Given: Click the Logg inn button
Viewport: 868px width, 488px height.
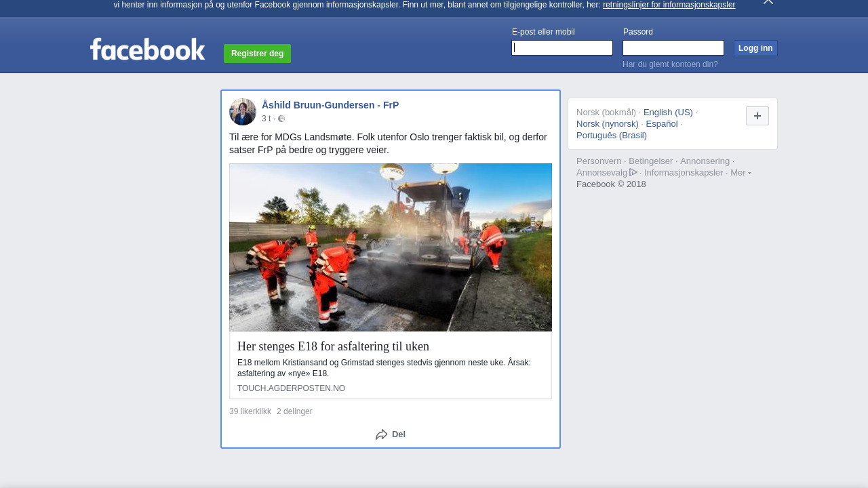Looking at the screenshot, I should tap(755, 48).
